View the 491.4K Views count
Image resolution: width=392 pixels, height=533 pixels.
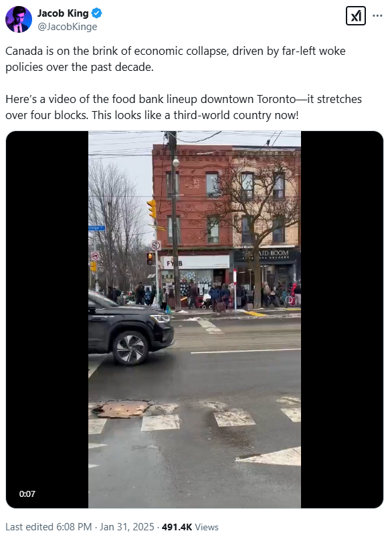[x=190, y=527]
